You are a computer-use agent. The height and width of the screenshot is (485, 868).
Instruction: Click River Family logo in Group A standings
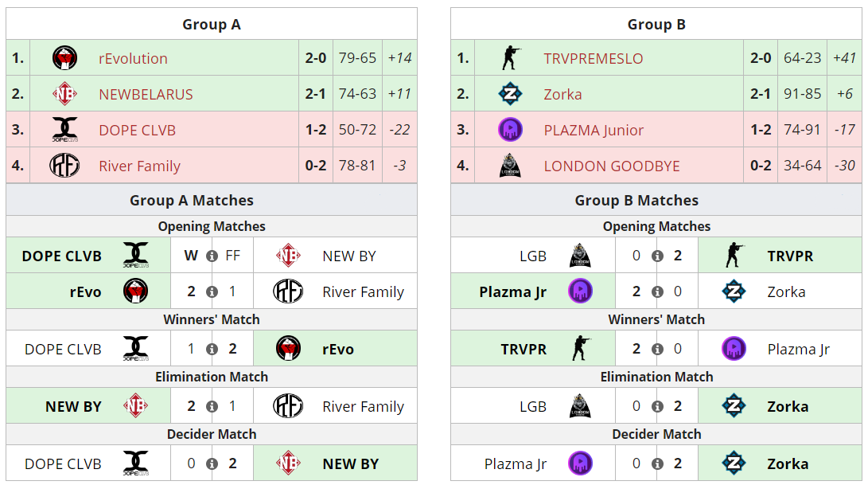pyautogui.click(x=64, y=166)
